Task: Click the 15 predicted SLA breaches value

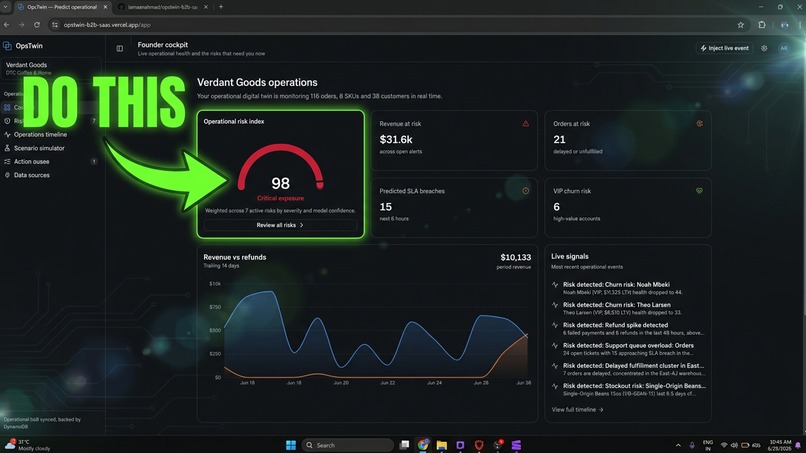Action: click(x=386, y=207)
